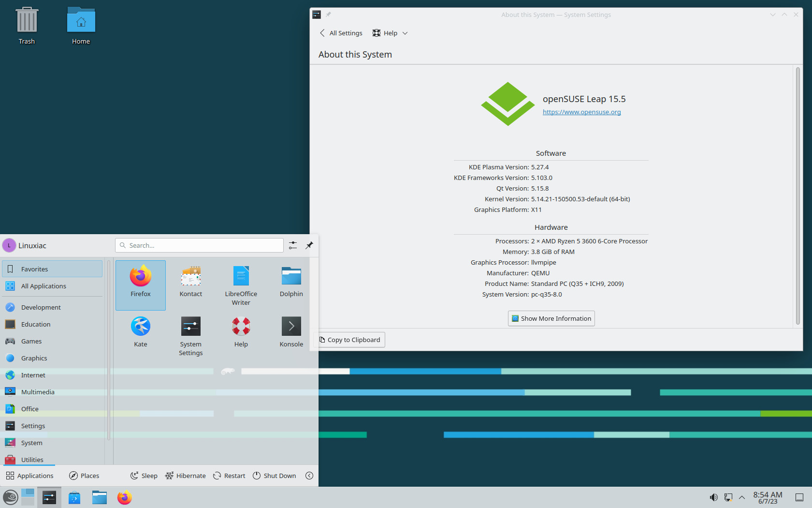This screenshot has height=508, width=812.
Task: Open LibreOffice Writer from favorites
Action: click(241, 285)
